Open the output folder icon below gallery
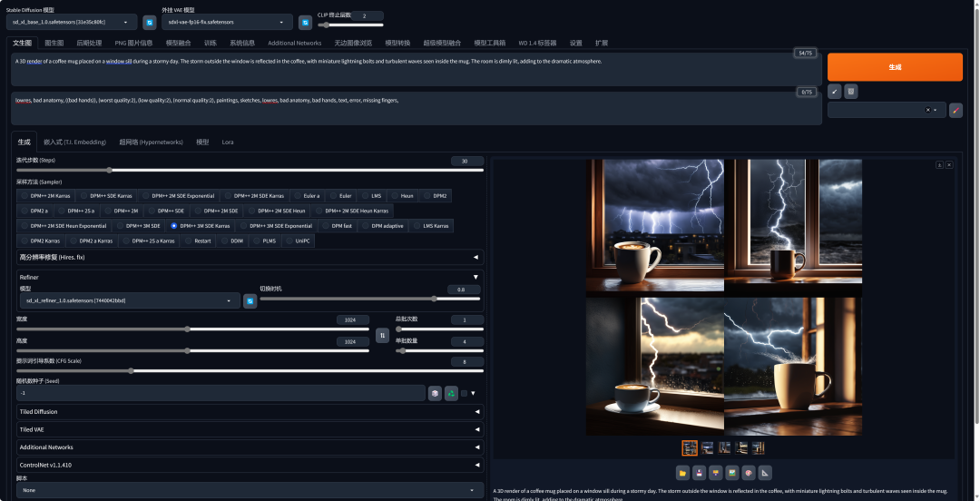 [x=682, y=472]
